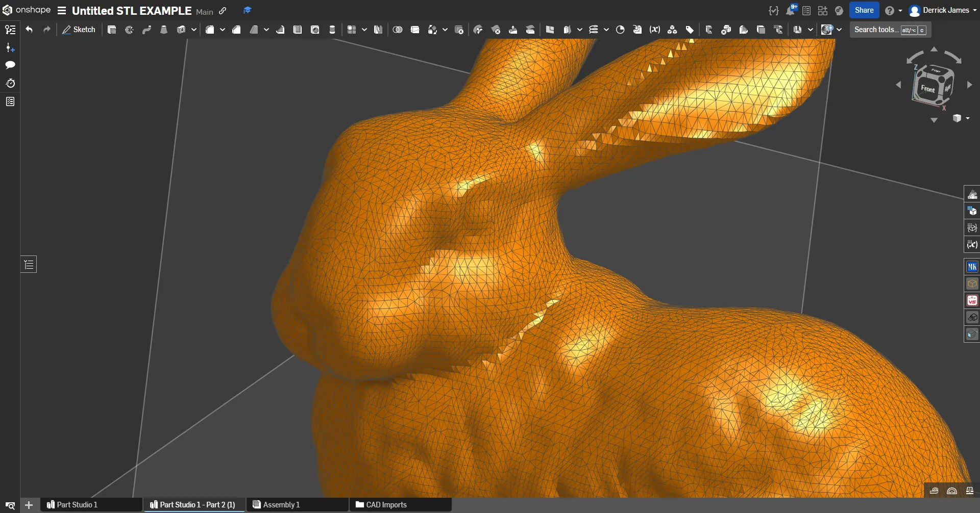
Task: Expand the Plane tool dropdown
Action: (580, 30)
